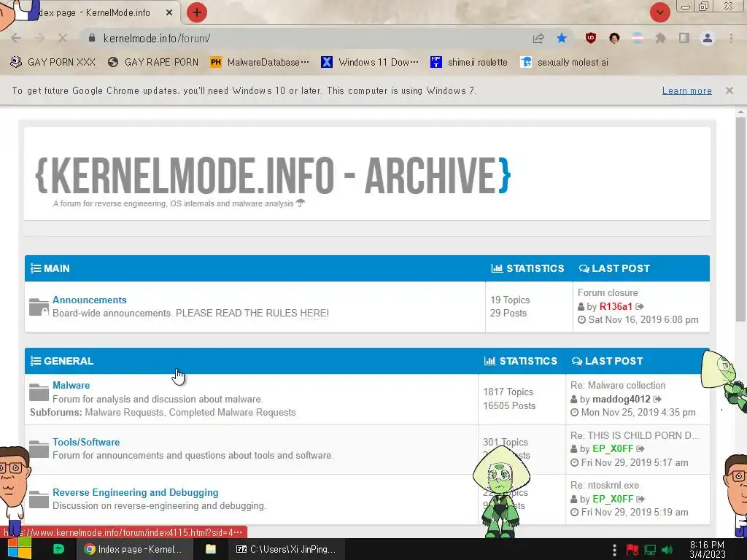
Task: Open the network tray icon
Action: (x=650, y=550)
